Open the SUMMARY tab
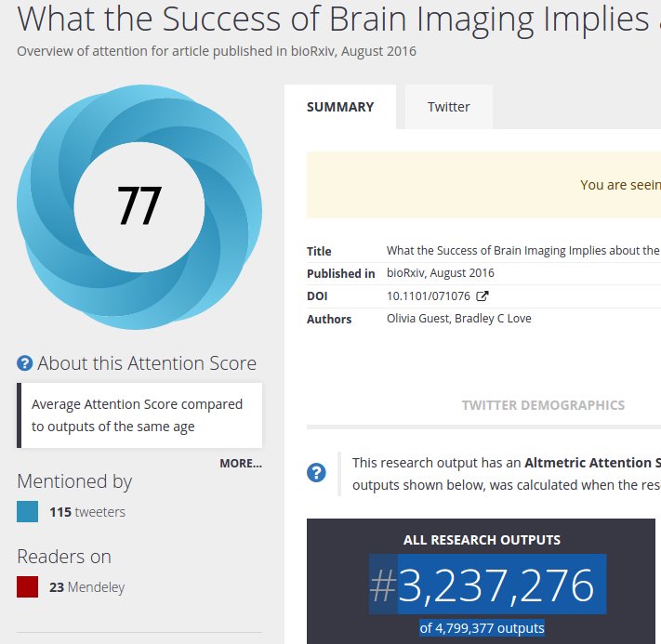Viewport: 661px width, 644px height. point(340,107)
